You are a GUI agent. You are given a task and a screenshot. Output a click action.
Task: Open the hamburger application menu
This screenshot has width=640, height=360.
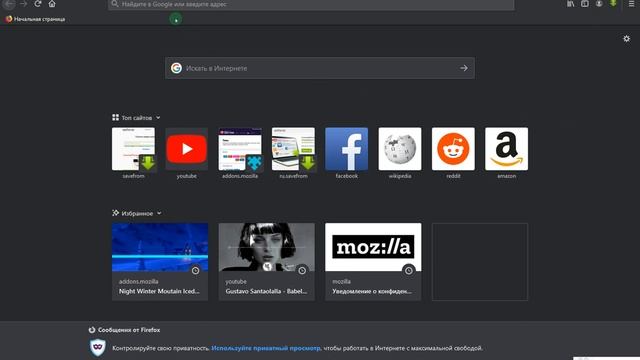[x=631, y=4]
